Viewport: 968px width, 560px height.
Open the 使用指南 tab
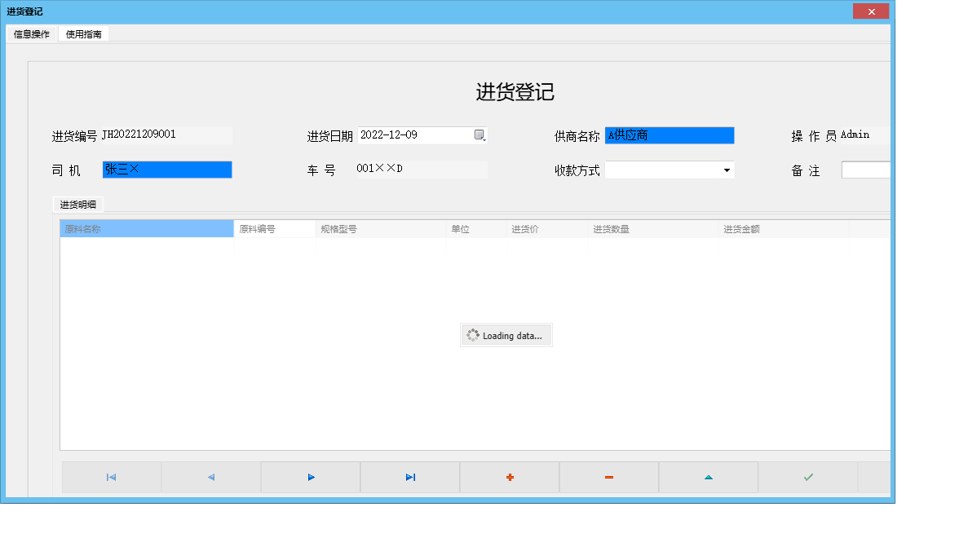[82, 34]
